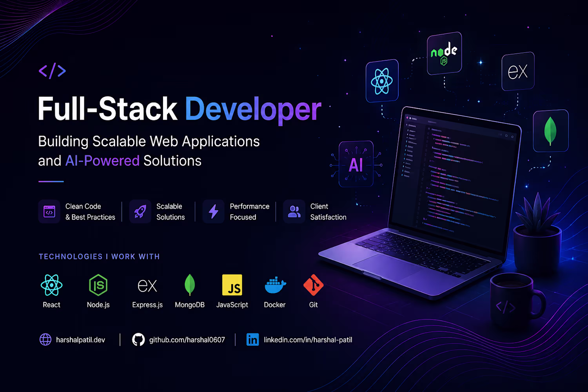Select the GitHub octocat icon
Viewport: 588px width, 392px height.
[138, 339]
